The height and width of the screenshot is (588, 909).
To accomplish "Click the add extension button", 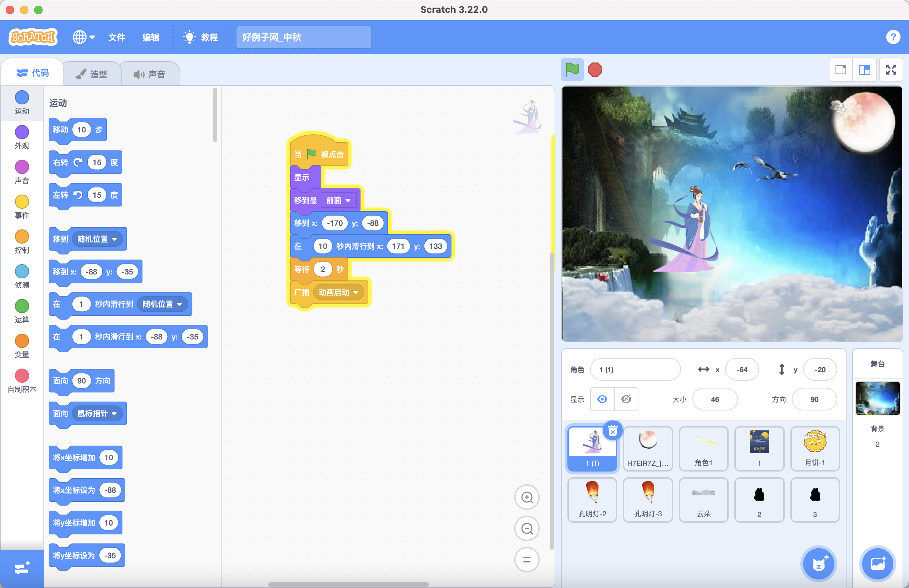I will 22,568.
